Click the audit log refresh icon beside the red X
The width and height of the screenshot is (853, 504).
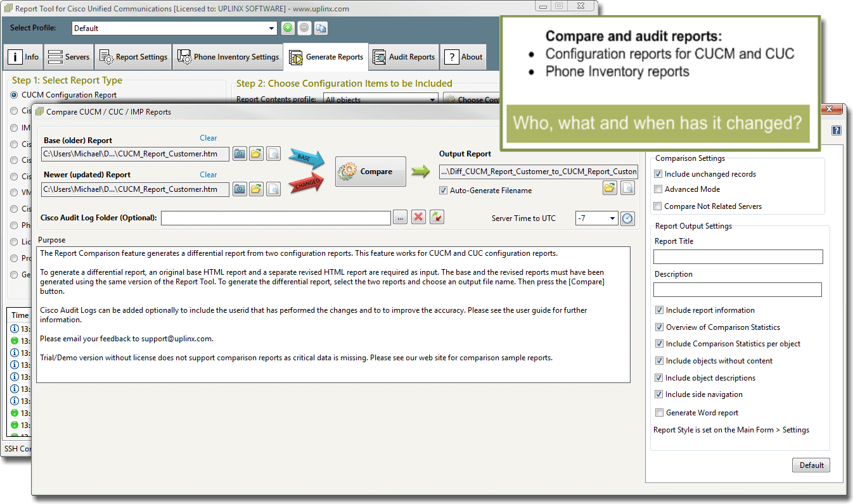437,217
